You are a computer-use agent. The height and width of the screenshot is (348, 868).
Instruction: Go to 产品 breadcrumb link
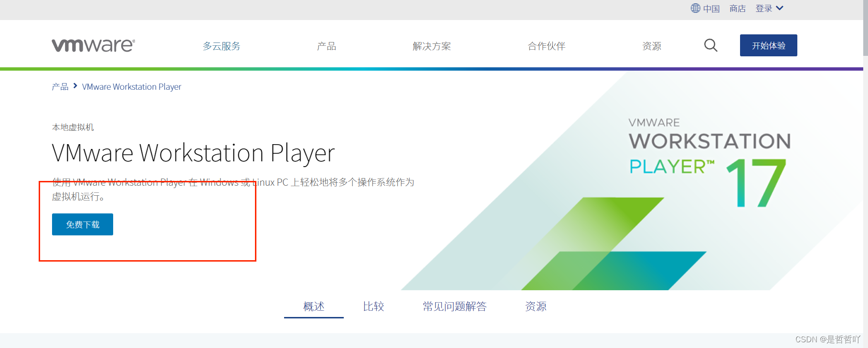[60, 86]
